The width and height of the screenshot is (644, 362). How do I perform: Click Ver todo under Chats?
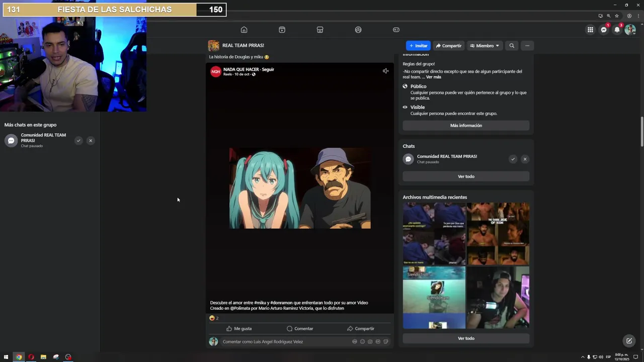click(466, 176)
